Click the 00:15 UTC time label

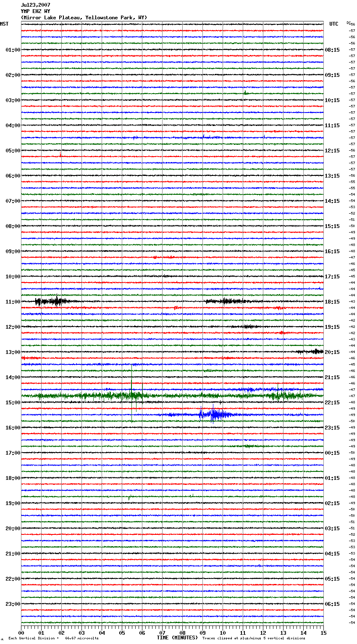point(332,453)
